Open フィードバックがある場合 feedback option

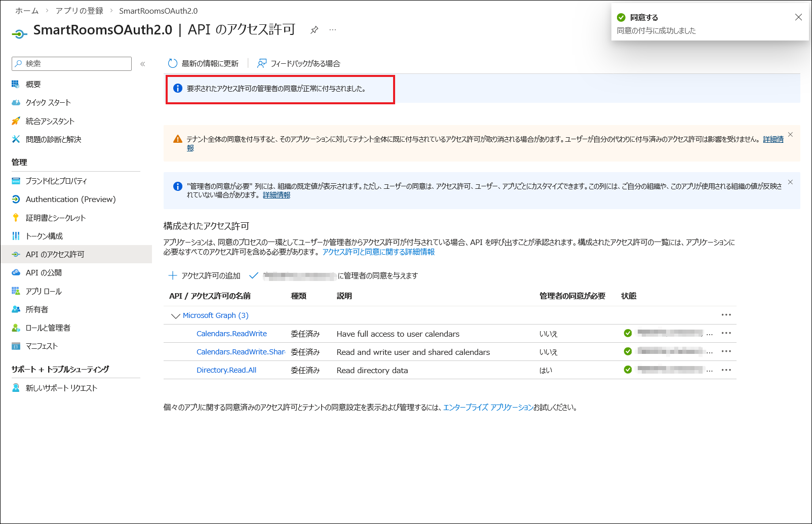tap(299, 63)
